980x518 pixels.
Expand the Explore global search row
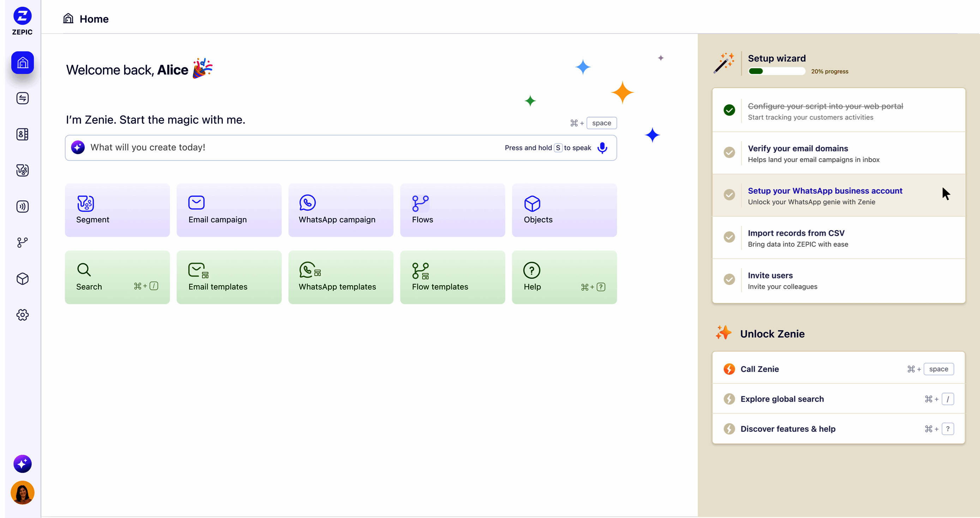[838, 399]
